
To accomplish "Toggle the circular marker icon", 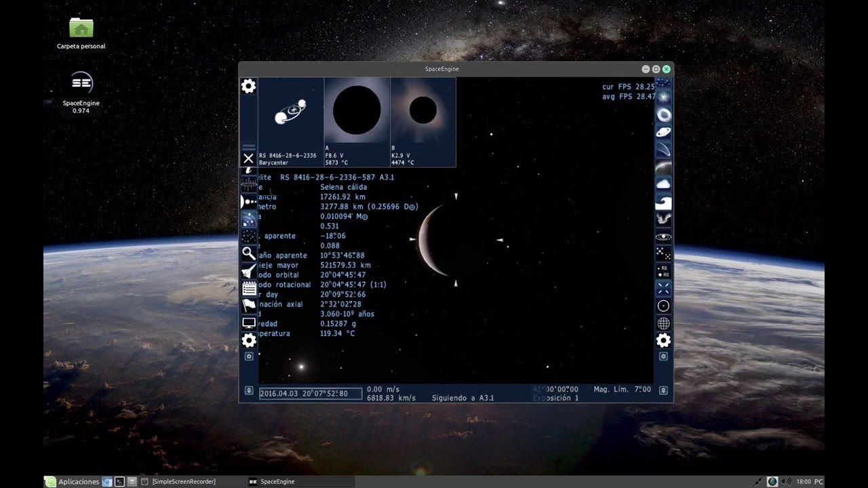I will (x=663, y=306).
